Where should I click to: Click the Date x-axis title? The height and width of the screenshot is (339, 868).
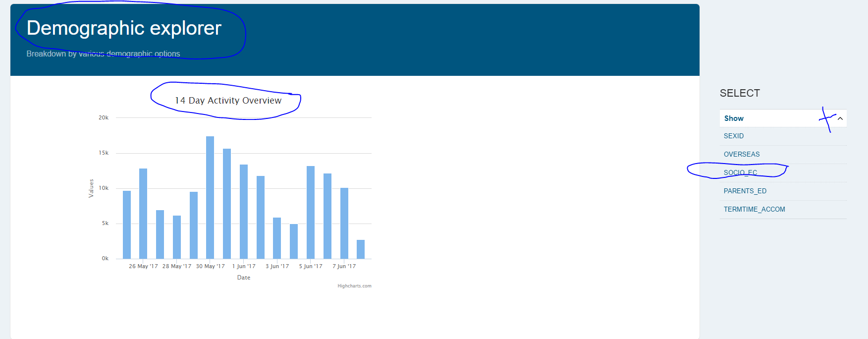point(244,278)
